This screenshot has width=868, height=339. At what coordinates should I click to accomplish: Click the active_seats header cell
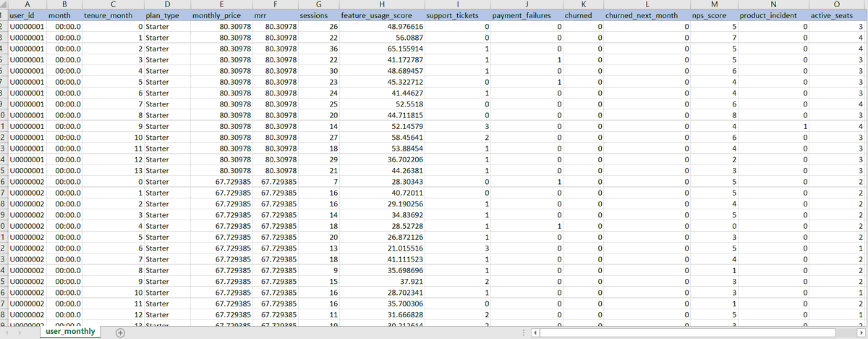tap(835, 15)
